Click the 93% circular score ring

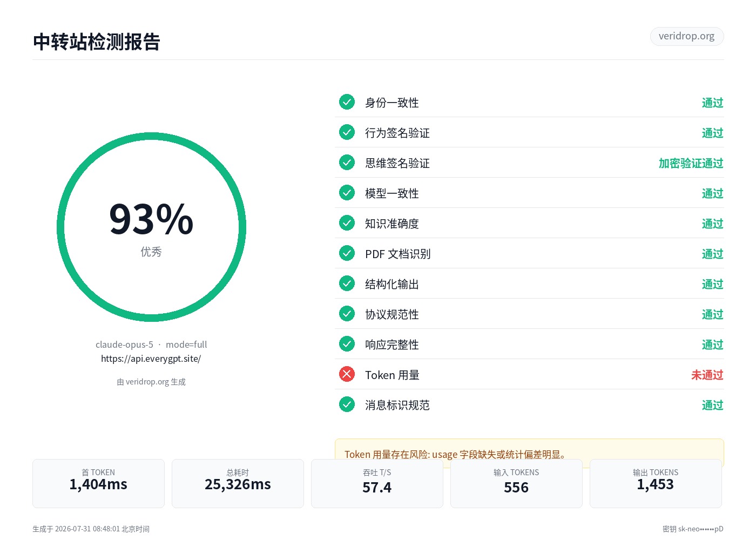click(x=151, y=227)
